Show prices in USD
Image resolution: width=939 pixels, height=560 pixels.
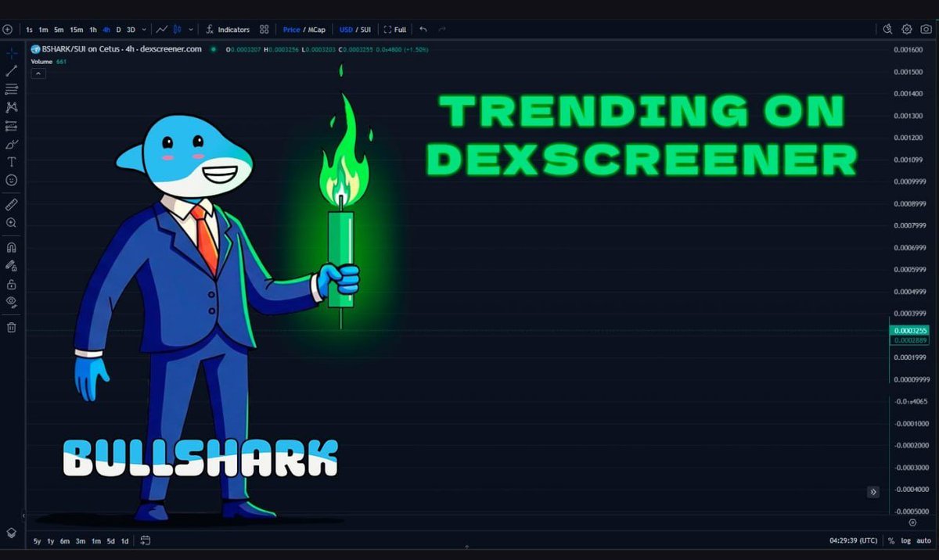click(x=346, y=30)
